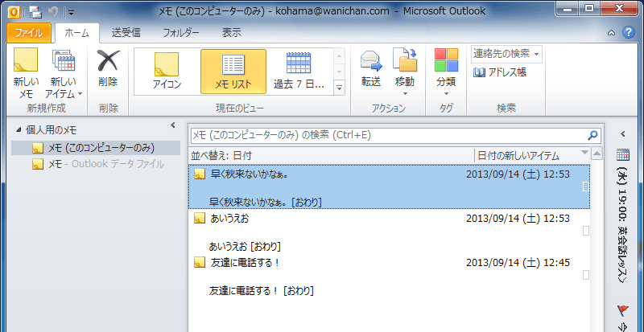
Task: Click the Outlook application icon in the title bar
Action: point(14,11)
